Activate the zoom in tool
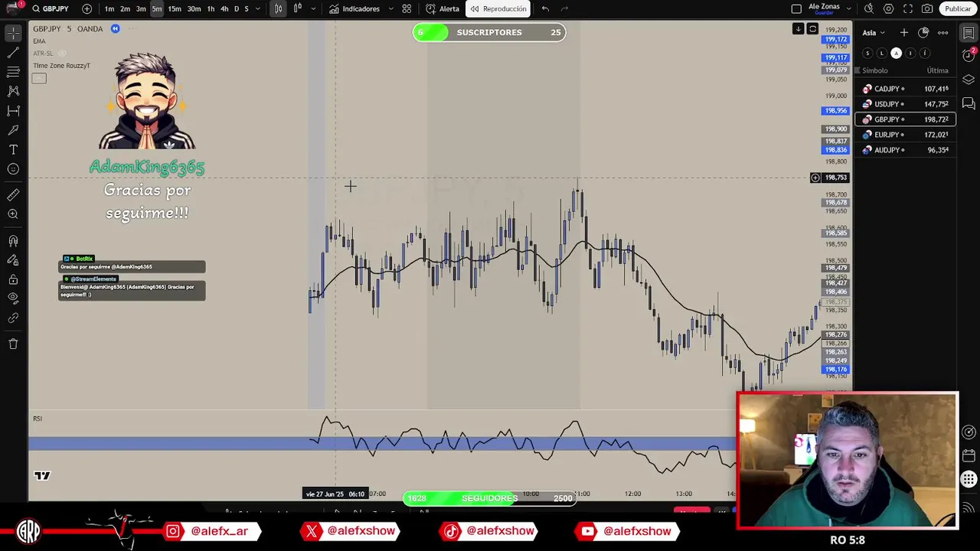The height and width of the screenshot is (551, 980). [x=13, y=214]
